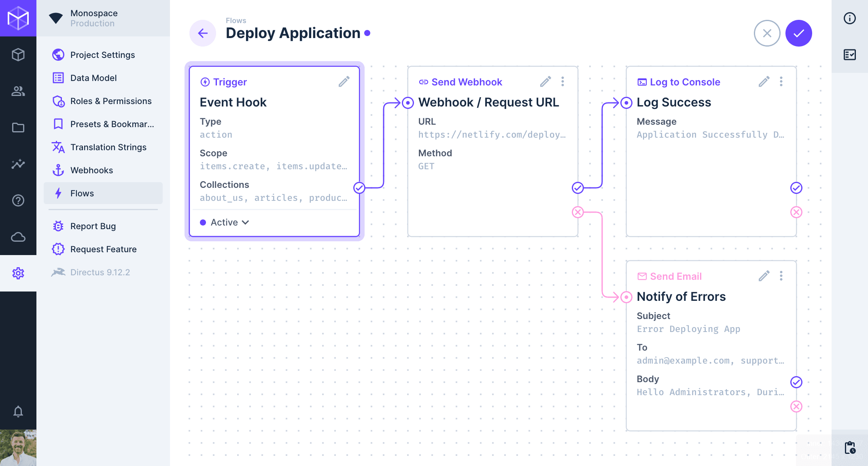Click the admin@example.com recipients value

[711, 360]
